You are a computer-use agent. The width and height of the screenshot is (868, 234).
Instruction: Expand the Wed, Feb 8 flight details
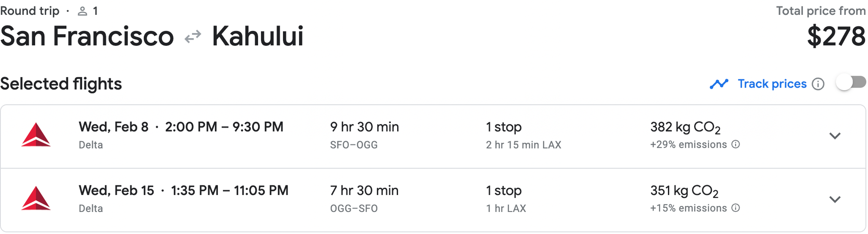[835, 136]
